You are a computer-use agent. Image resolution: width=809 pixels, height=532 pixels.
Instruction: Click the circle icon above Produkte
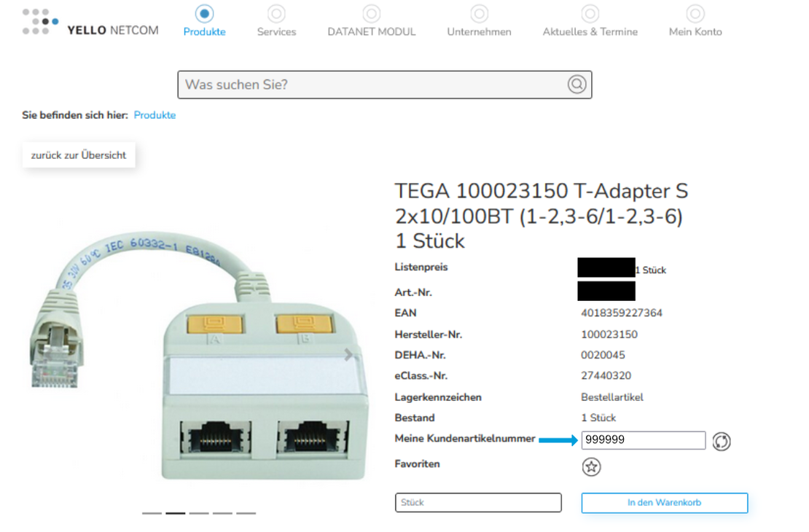point(204,14)
